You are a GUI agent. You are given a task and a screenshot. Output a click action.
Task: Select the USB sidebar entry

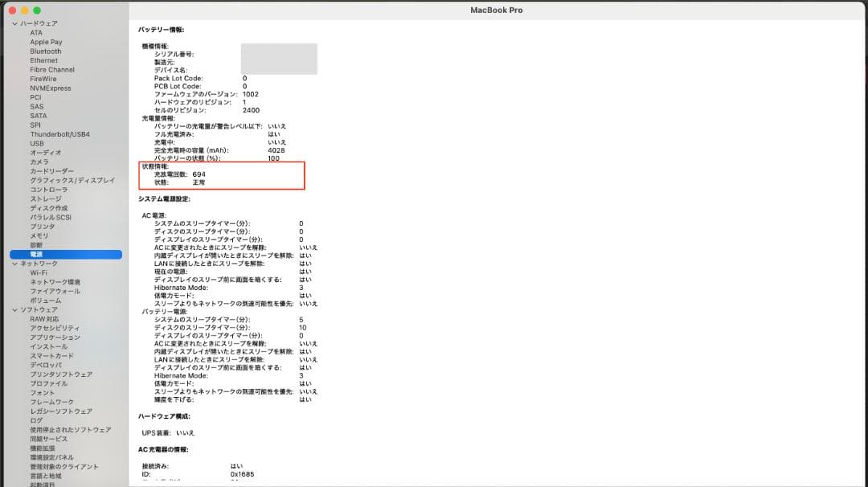pos(36,143)
